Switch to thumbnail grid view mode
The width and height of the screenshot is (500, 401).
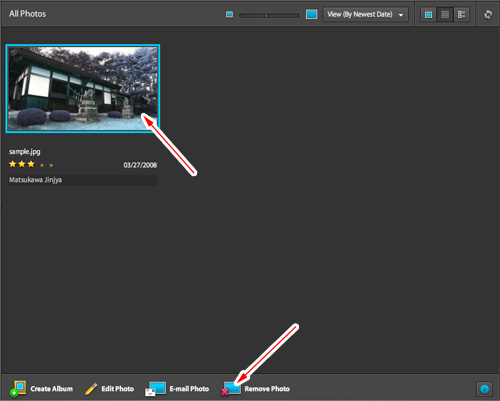point(445,15)
